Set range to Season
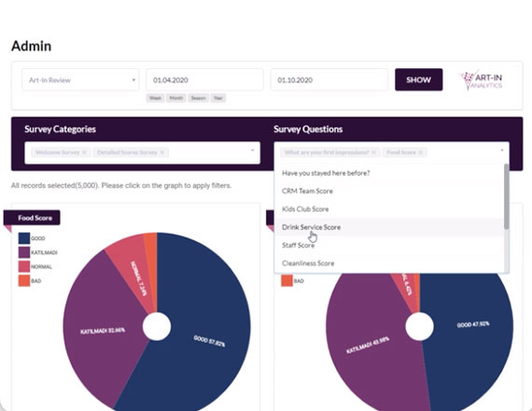This screenshot has width=532, height=411. pyautogui.click(x=199, y=98)
